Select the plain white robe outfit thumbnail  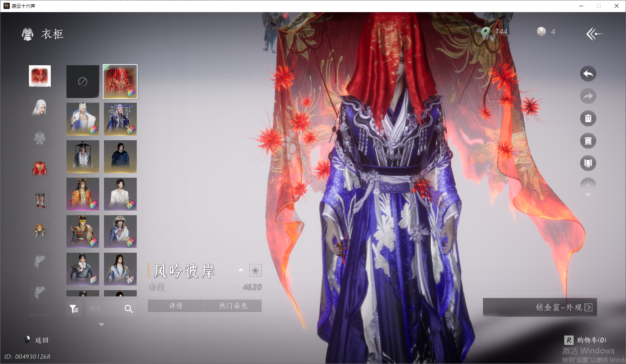point(120,194)
